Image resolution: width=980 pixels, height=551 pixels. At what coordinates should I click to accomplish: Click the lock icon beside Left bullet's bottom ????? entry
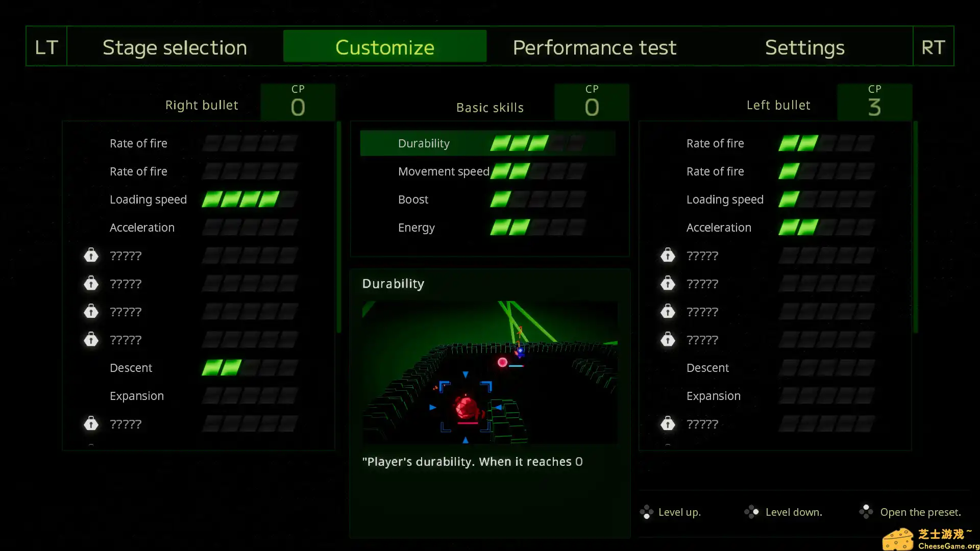668,423
